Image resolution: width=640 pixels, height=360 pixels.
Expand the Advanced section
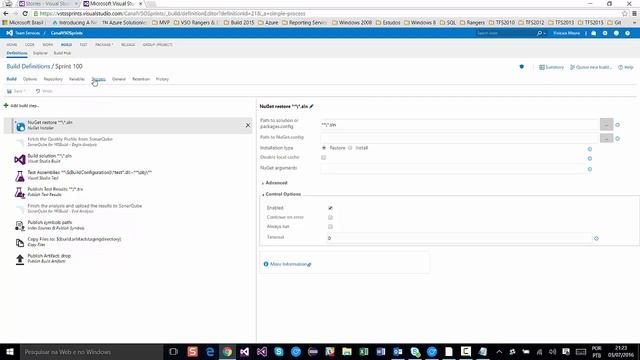tap(275, 183)
